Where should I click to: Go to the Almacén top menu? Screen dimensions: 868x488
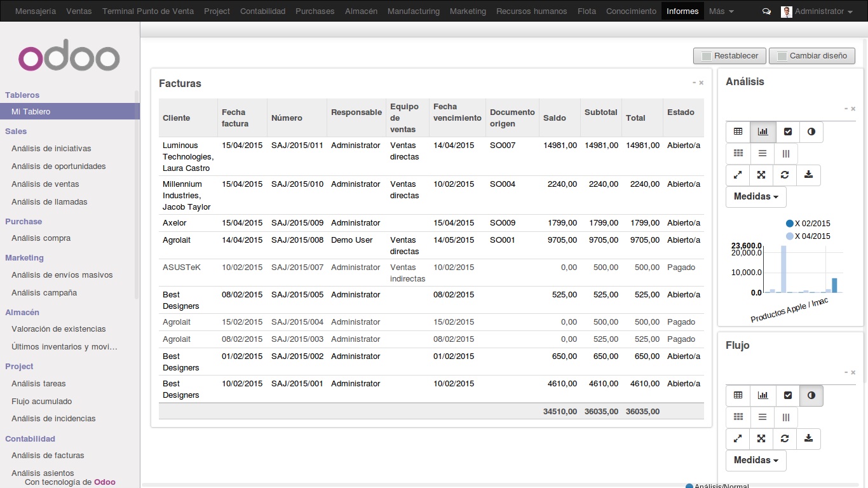[361, 11]
